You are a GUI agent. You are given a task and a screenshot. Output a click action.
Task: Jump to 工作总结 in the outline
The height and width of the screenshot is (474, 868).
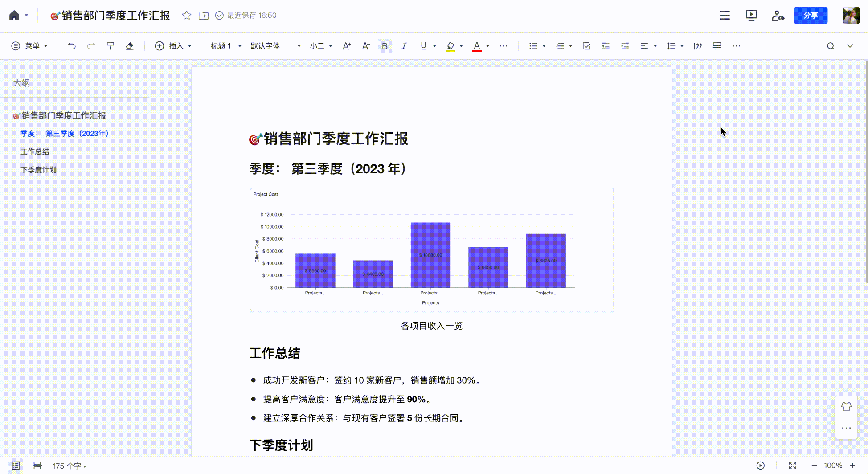pyautogui.click(x=35, y=151)
